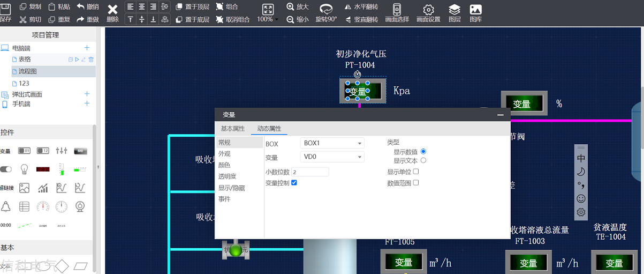Select 事件 in property list
The image size is (644, 274).
point(224,199)
